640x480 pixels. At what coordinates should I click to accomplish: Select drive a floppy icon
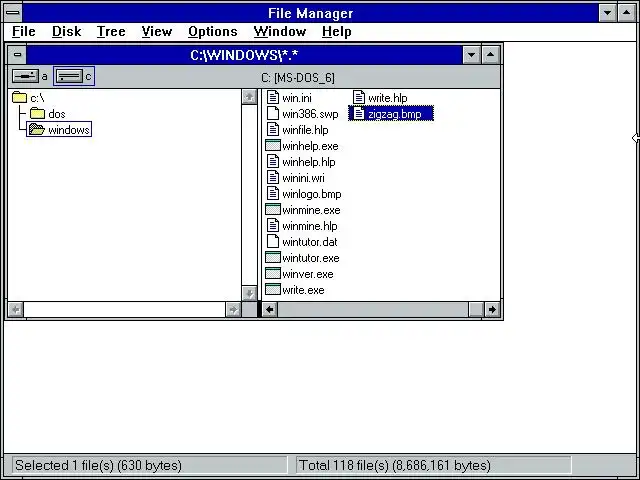(25, 76)
